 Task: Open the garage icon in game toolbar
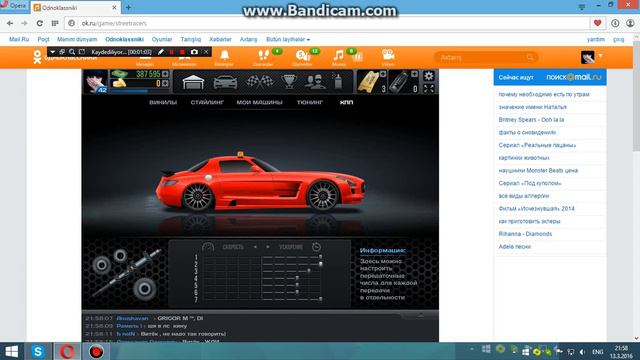193,82
